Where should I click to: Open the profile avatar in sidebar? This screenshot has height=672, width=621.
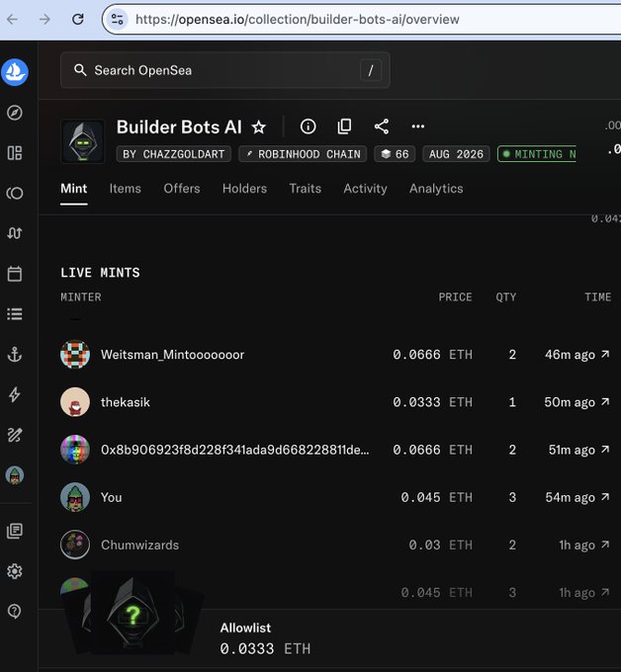pos(15,475)
